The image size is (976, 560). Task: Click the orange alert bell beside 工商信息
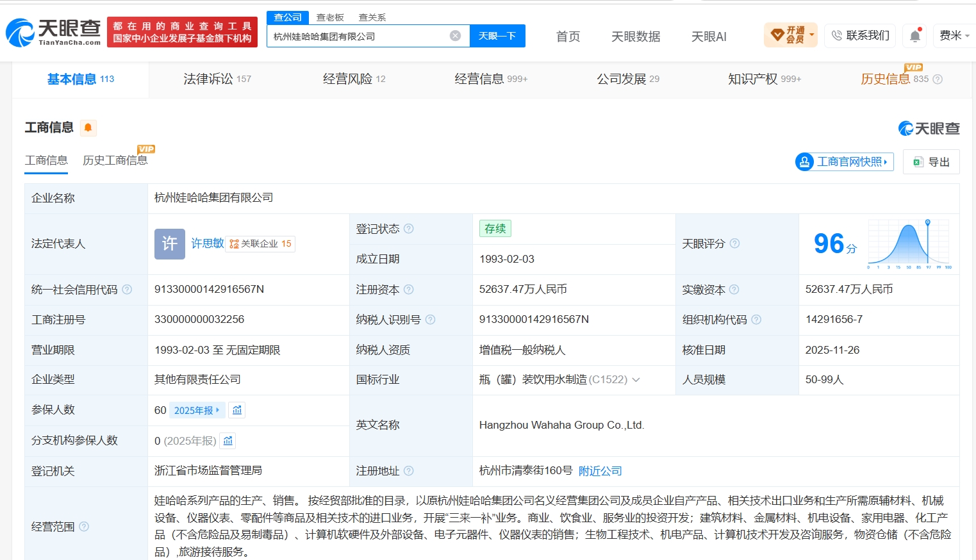tap(88, 128)
